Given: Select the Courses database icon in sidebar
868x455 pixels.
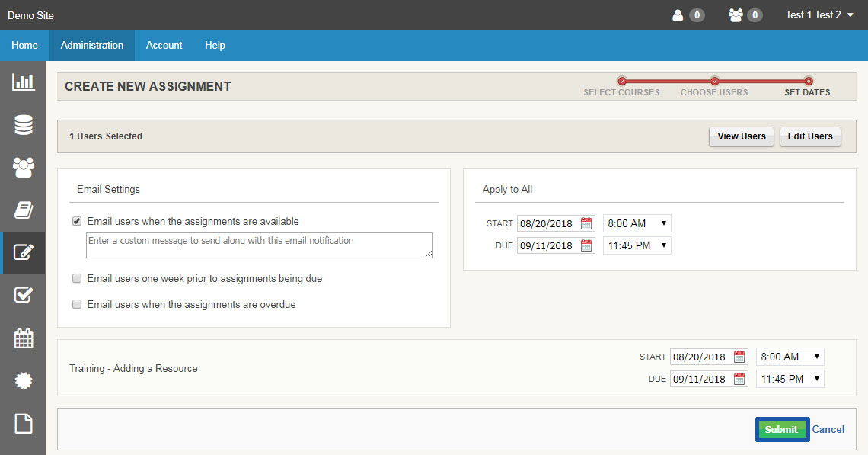Looking at the screenshot, I should [23, 124].
